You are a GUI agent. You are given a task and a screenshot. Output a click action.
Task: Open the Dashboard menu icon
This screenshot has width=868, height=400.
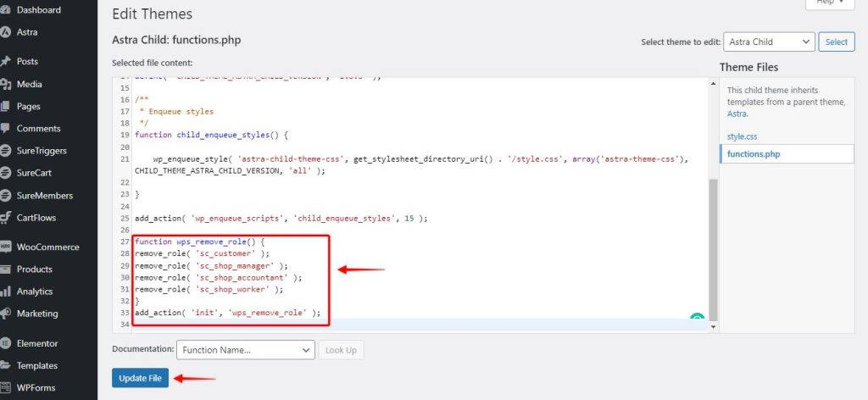tap(5, 10)
